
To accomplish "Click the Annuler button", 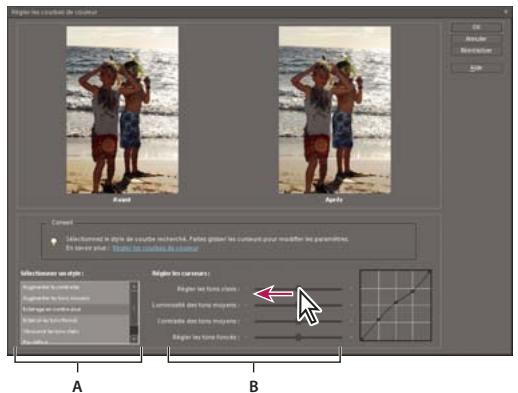I will pyautogui.click(x=476, y=39).
